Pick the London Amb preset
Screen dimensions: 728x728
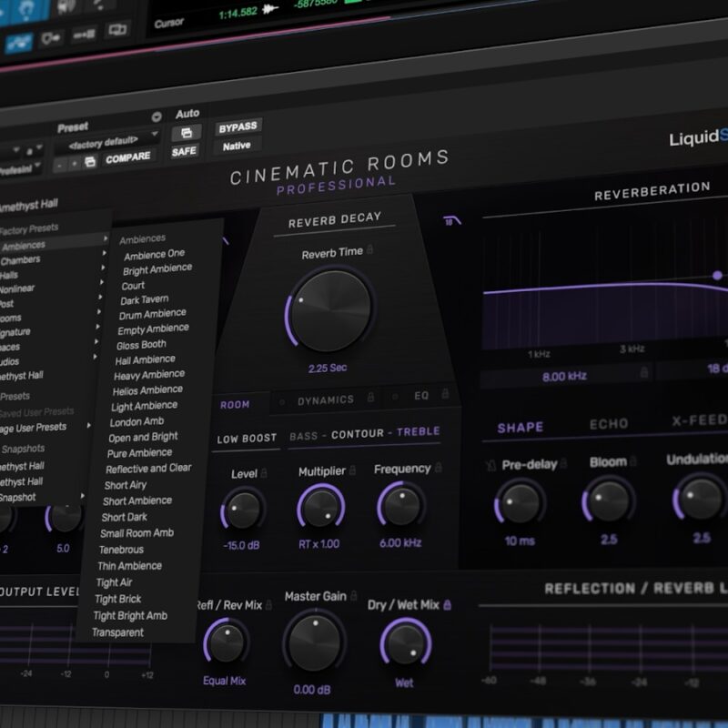coord(136,422)
